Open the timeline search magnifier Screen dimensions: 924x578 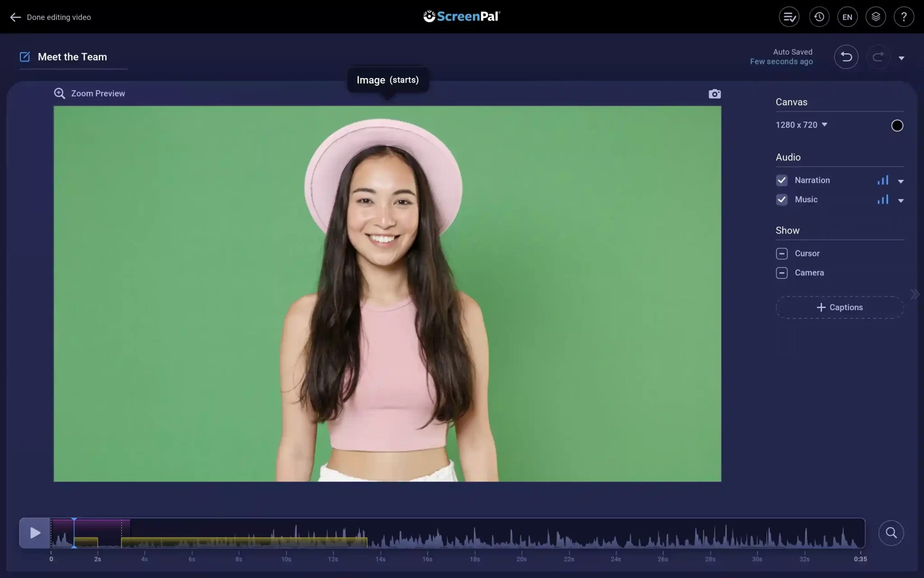click(x=891, y=533)
